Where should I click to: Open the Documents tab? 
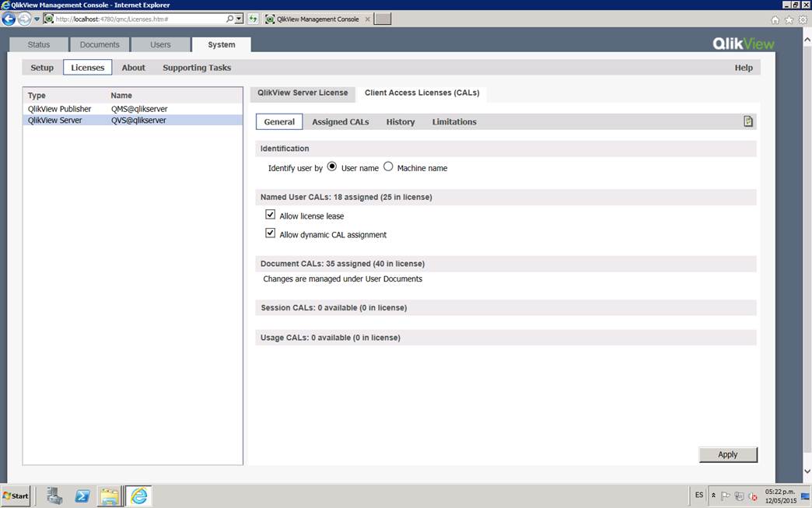pos(99,44)
